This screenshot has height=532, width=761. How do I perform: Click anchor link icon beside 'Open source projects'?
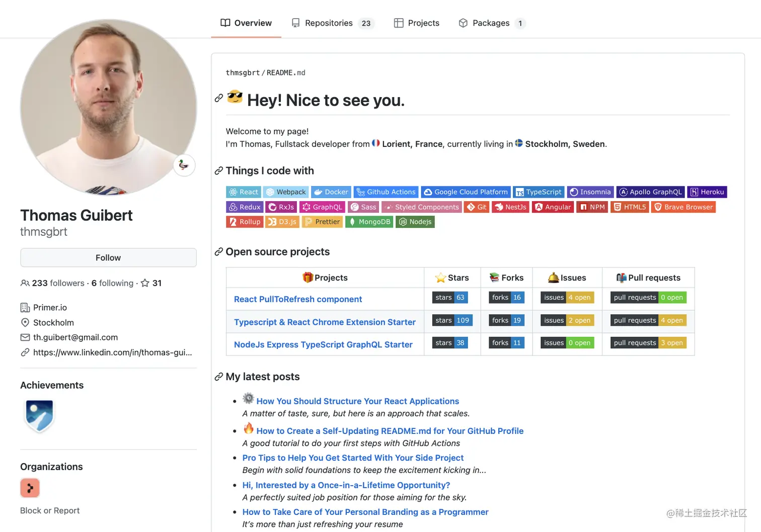219,252
